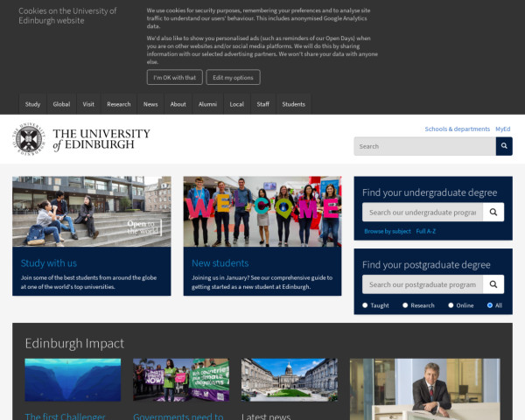
Task: Click the University of Edinburgh crest logo
Action: 29,140
